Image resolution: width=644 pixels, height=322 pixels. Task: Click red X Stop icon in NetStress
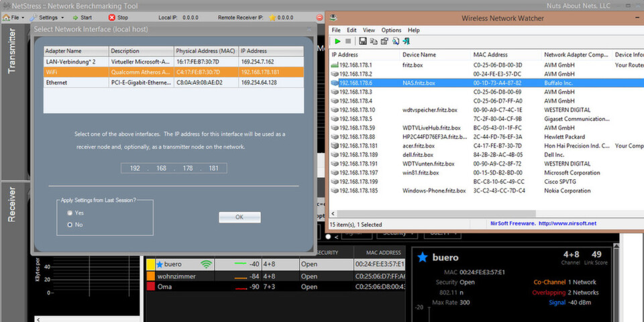pos(112,17)
